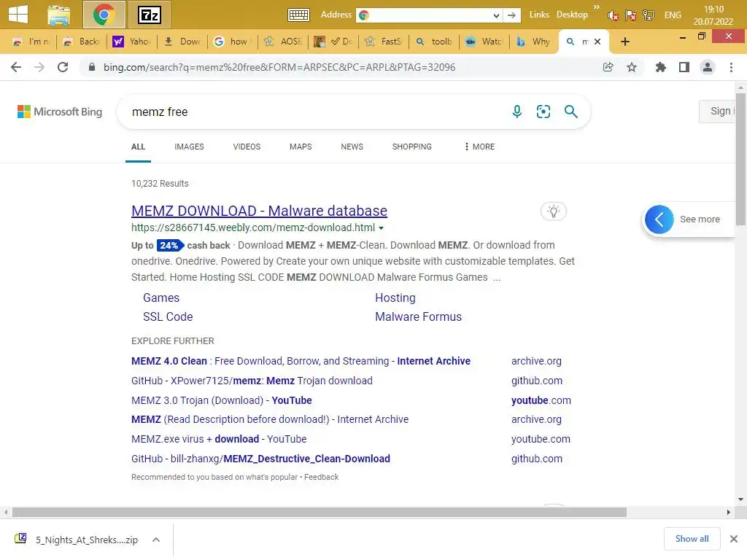The width and height of the screenshot is (747, 560).
Task: Switch to the AOSB browser tab
Action: (x=284, y=42)
